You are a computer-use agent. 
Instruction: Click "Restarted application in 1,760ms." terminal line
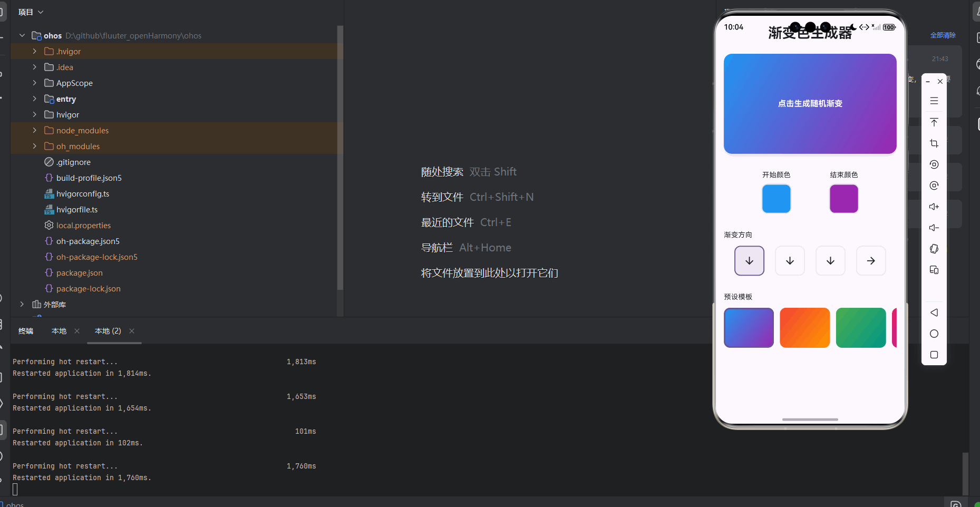click(82, 478)
